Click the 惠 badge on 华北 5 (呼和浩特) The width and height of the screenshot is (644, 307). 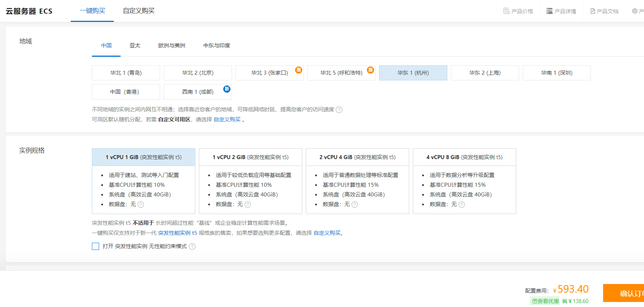pos(370,70)
